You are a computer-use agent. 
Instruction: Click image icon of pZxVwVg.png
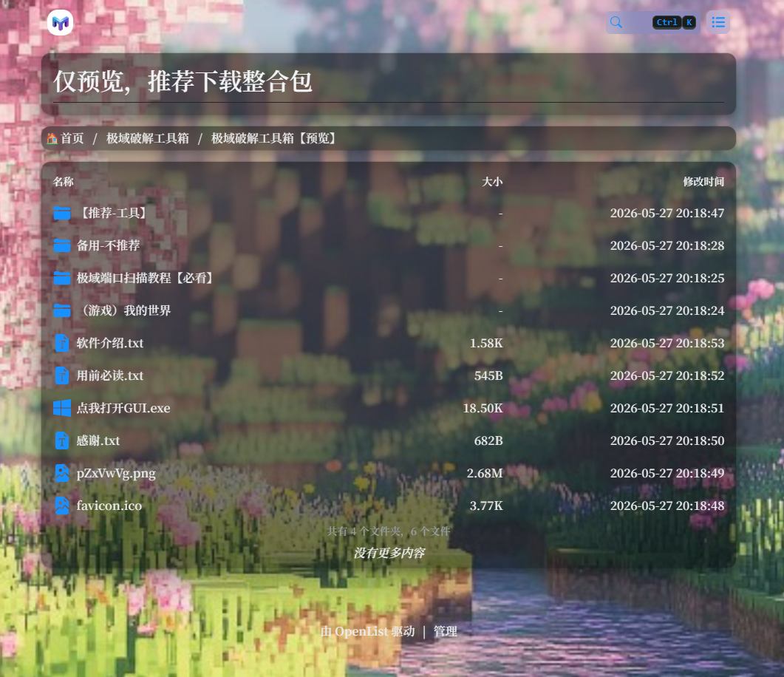tap(62, 473)
